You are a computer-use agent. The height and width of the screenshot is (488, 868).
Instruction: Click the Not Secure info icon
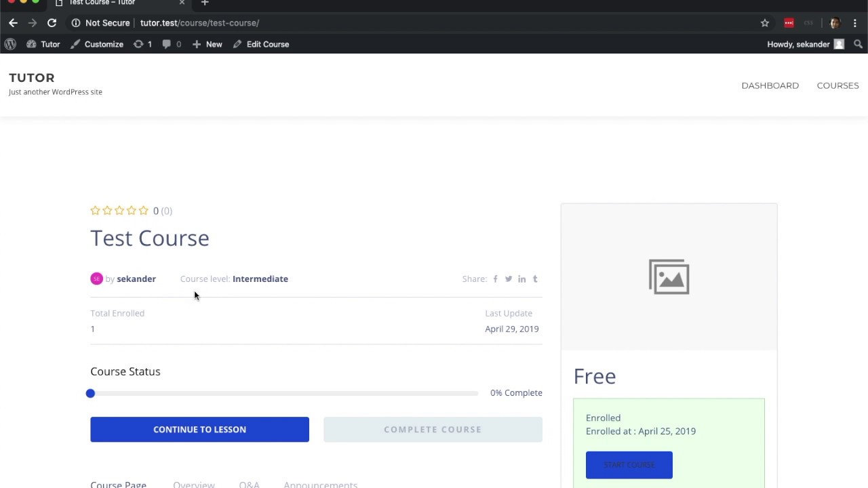click(x=76, y=23)
